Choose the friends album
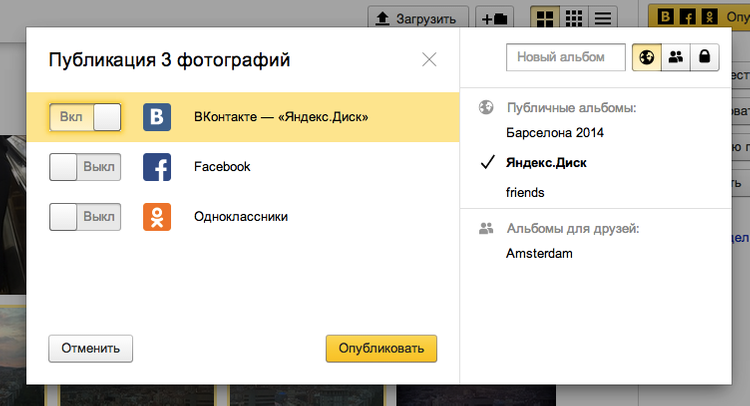This screenshot has width=750, height=406. [x=525, y=192]
